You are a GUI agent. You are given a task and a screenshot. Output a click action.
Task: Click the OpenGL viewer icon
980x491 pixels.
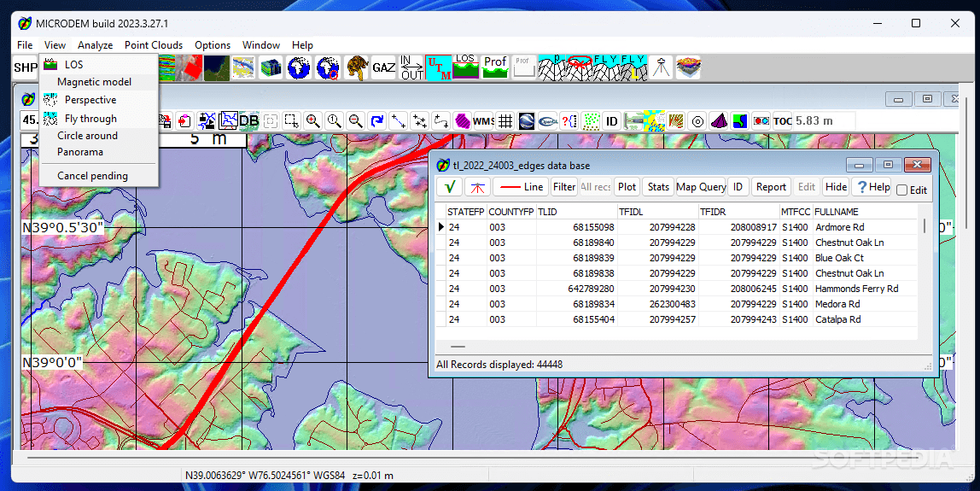click(x=548, y=120)
